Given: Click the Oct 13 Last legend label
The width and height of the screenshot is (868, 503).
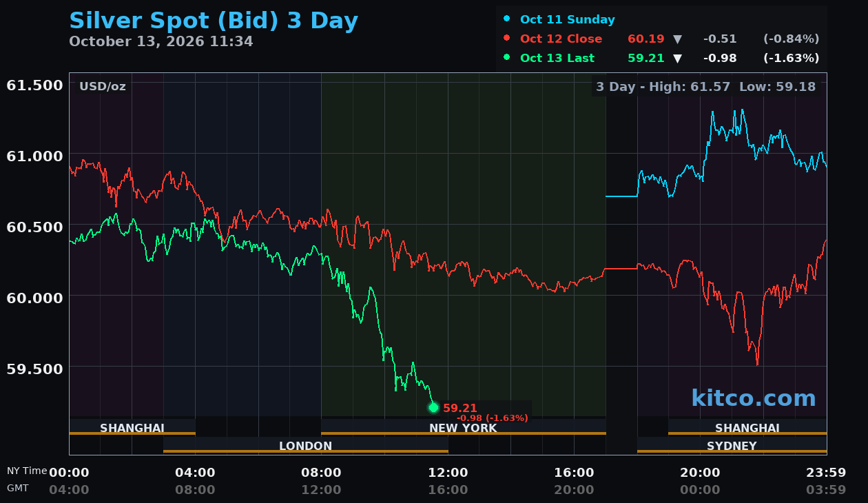Looking at the screenshot, I should (557, 58).
